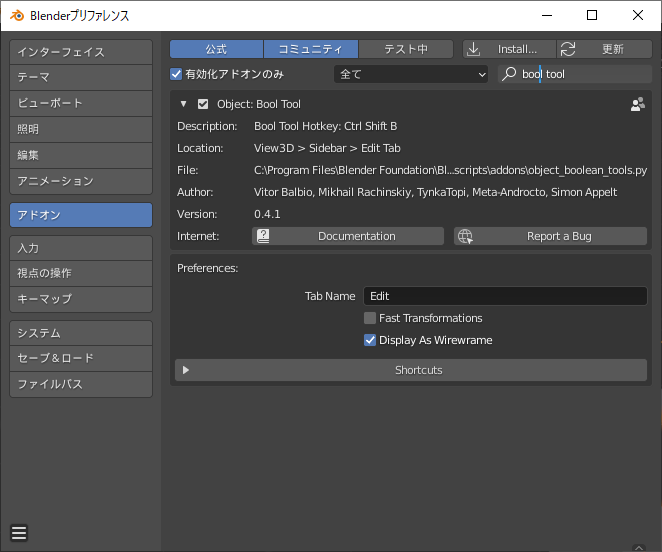Open the addon Documentation link
The width and height of the screenshot is (662, 552).
pyautogui.click(x=348, y=236)
